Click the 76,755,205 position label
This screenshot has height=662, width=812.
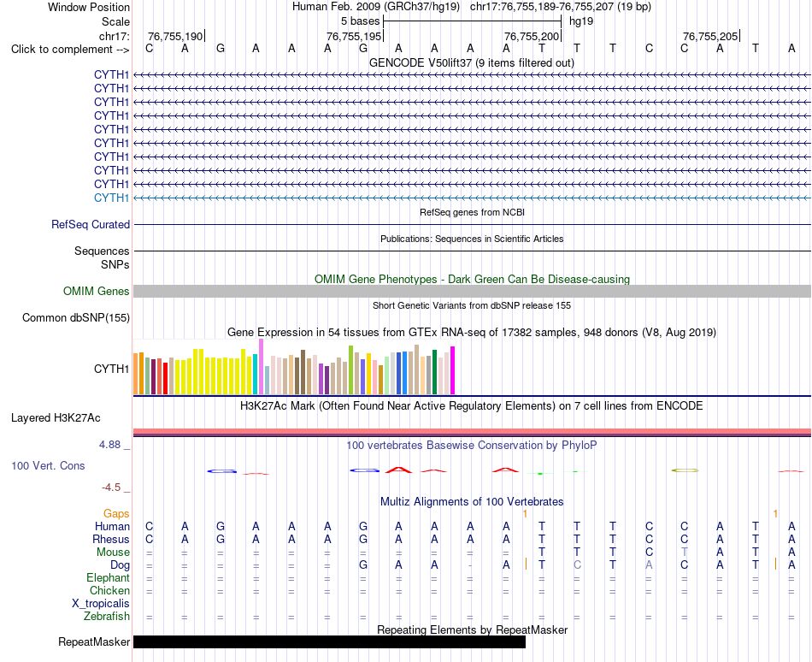710,36
